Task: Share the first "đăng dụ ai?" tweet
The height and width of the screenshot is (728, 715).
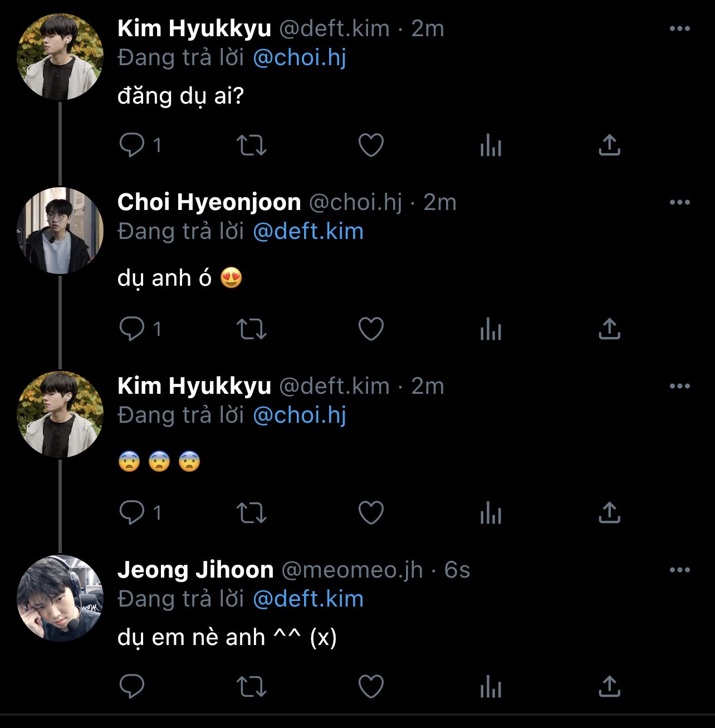Action: point(609,145)
